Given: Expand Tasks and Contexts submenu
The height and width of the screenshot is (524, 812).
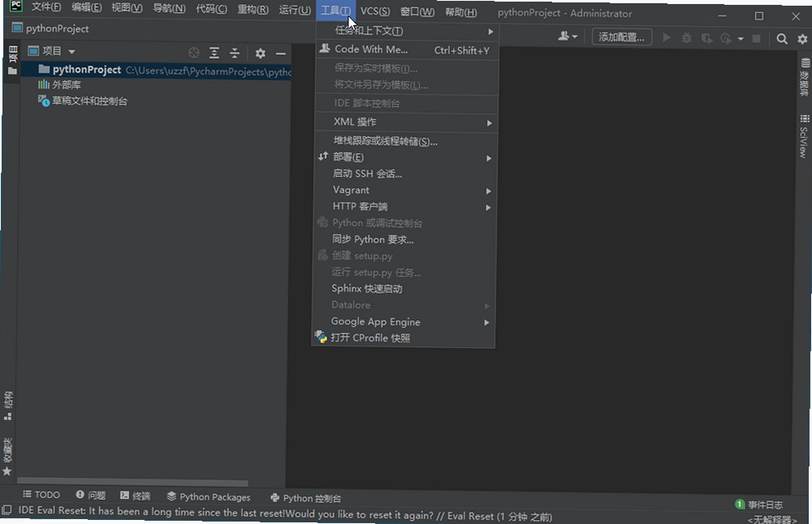Looking at the screenshot, I should [x=408, y=31].
